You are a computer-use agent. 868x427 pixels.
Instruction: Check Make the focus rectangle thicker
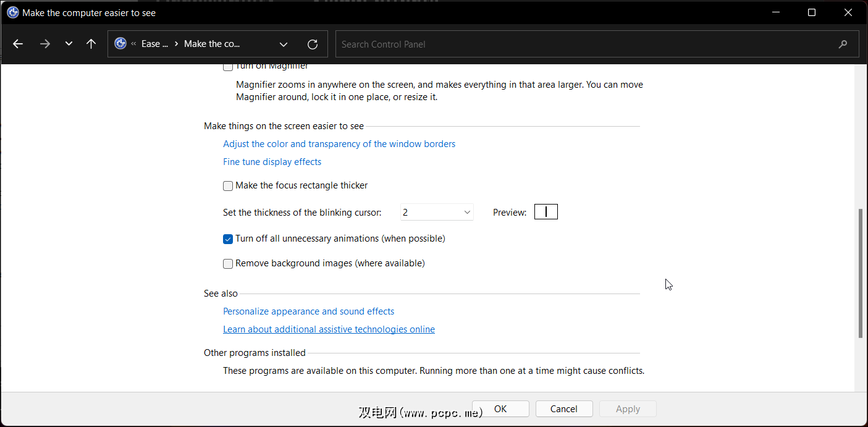[228, 185]
